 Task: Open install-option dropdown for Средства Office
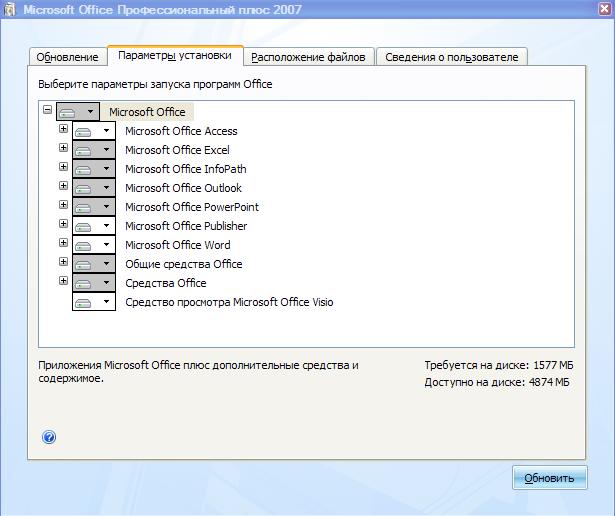[x=94, y=283]
